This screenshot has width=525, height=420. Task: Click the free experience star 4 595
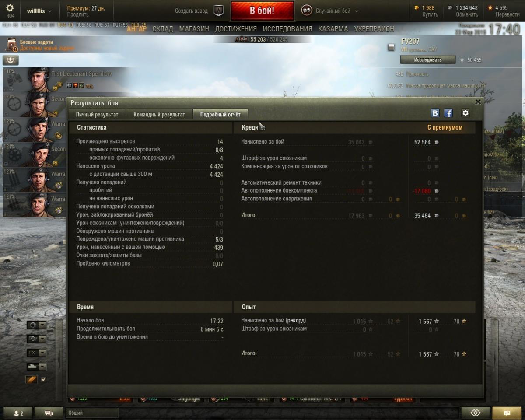point(490,8)
